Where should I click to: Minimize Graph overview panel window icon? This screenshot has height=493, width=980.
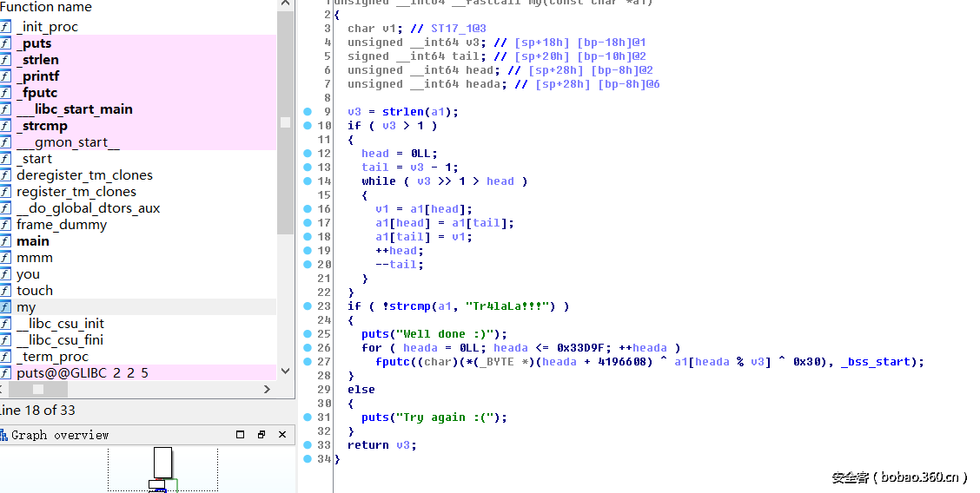(241, 435)
